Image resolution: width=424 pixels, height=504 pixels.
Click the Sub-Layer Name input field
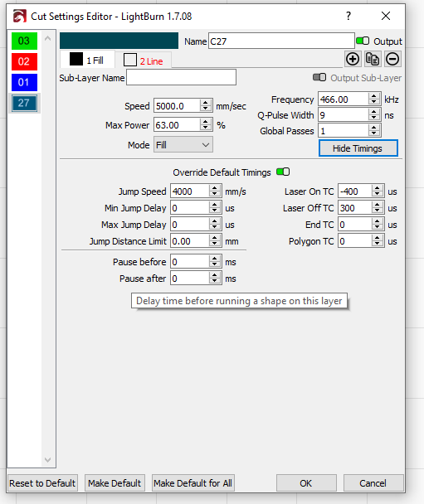click(181, 77)
